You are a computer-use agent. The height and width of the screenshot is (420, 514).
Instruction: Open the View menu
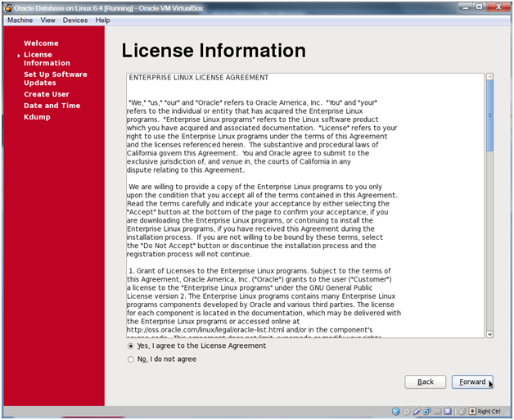[47, 20]
